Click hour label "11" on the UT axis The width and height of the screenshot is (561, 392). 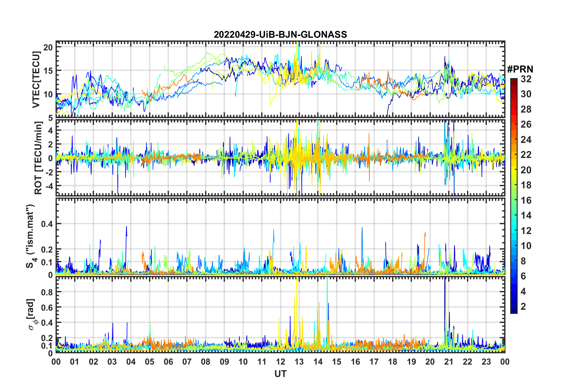click(262, 362)
